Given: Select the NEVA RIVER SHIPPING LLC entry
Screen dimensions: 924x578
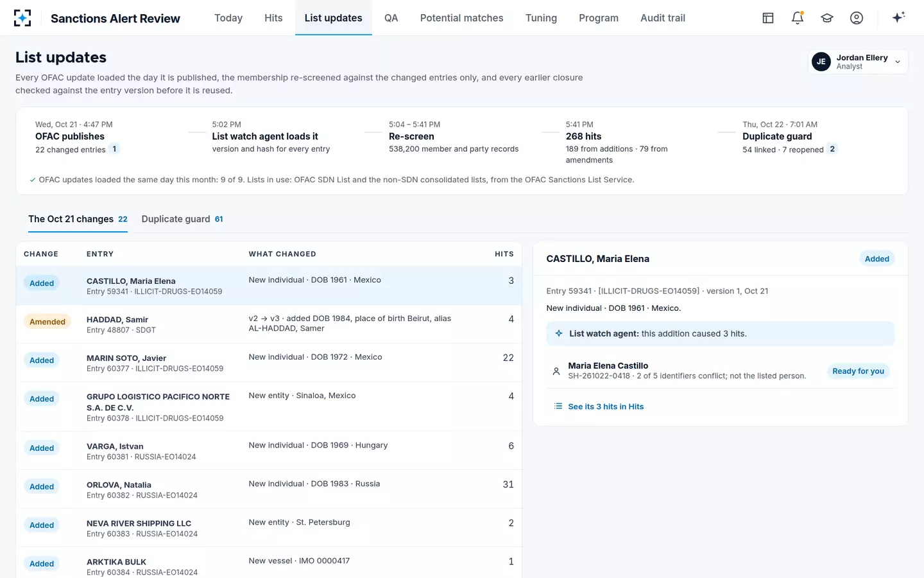Looking at the screenshot, I should [269, 528].
